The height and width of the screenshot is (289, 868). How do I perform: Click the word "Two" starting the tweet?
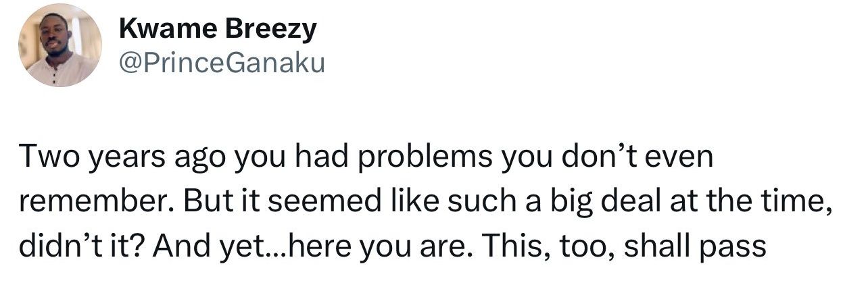click(43, 159)
